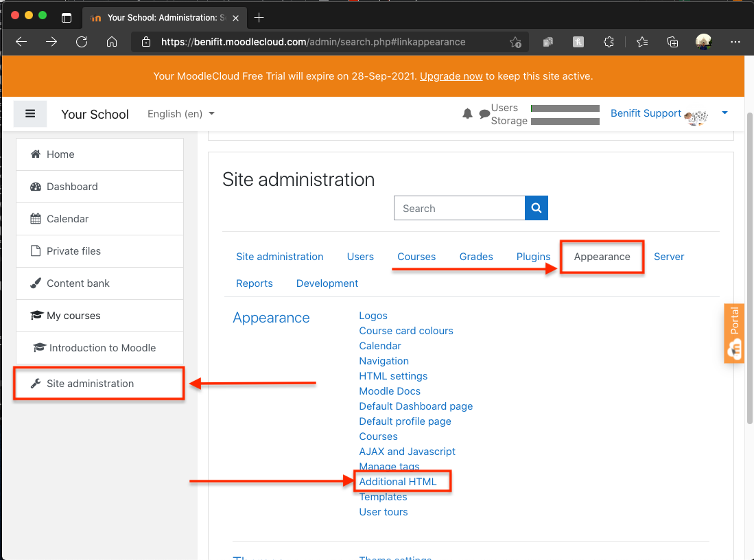Open Content bank in the side menu
The width and height of the screenshot is (754, 560).
[99, 283]
